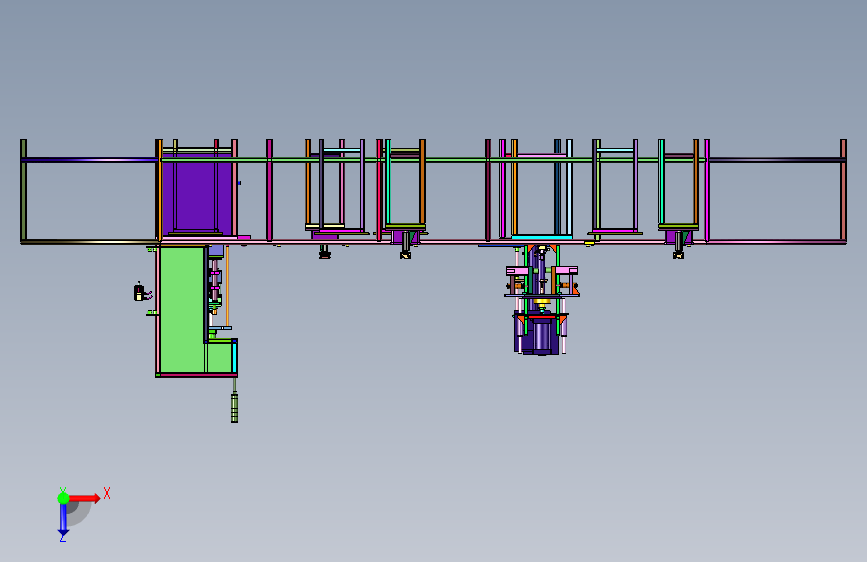The width and height of the screenshot is (867, 562).
Task: Click the blue Z axis arrow of the triad
Action: point(63,519)
